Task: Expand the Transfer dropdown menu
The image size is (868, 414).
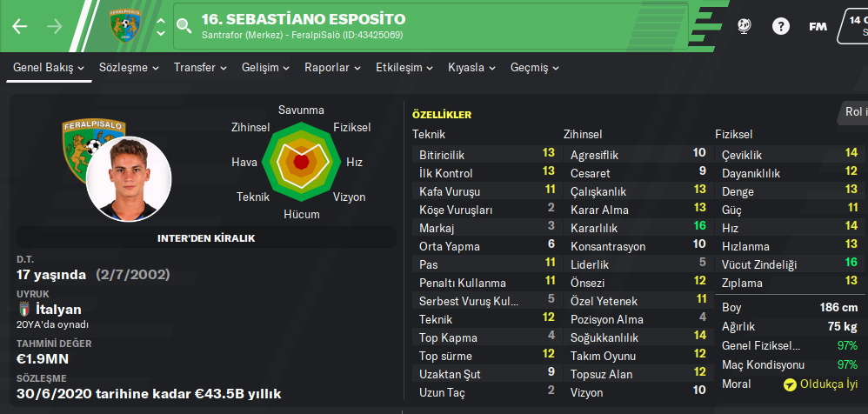Action: coord(200,67)
